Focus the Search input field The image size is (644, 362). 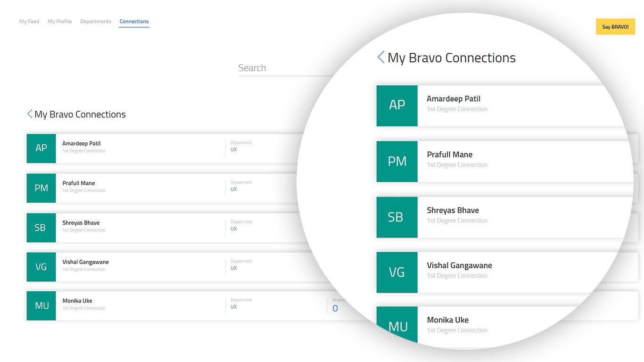(283, 68)
